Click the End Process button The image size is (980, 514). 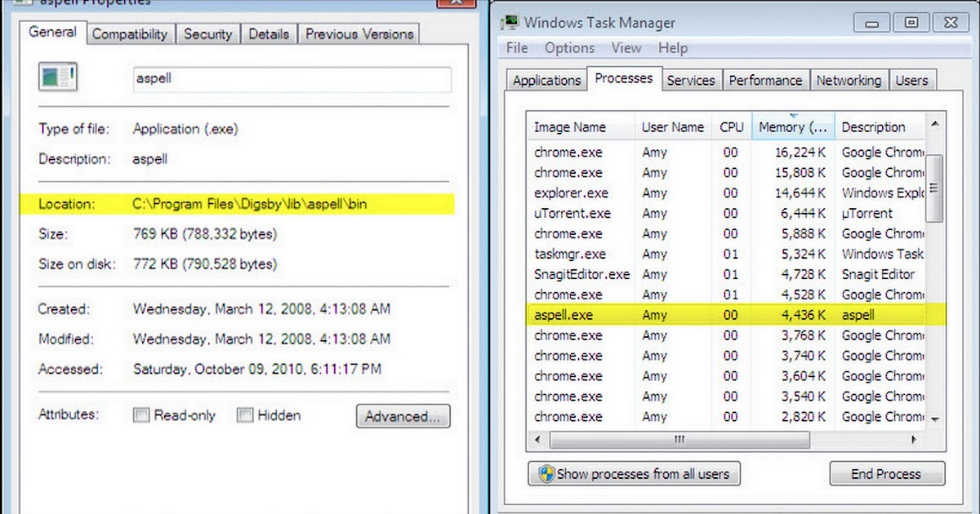(887, 474)
